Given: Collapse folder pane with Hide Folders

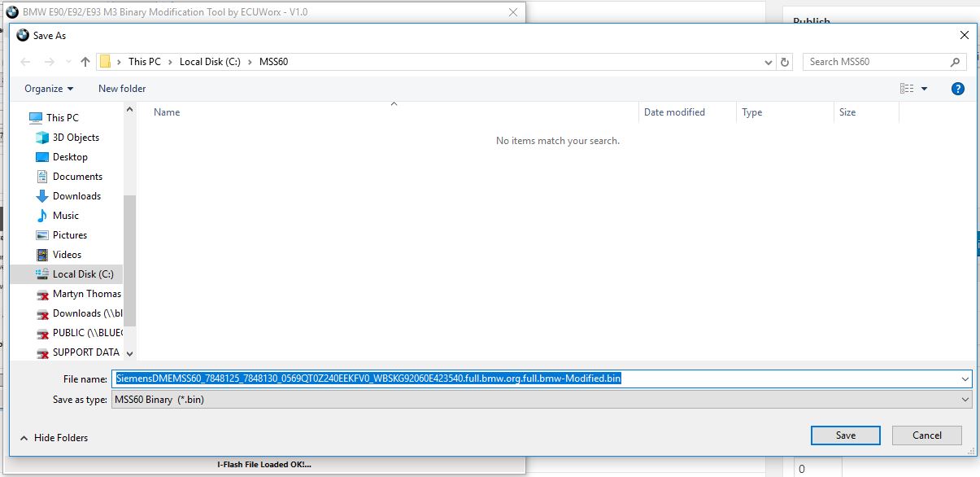Looking at the screenshot, I should pyautogui.click(x=54, y=438).
